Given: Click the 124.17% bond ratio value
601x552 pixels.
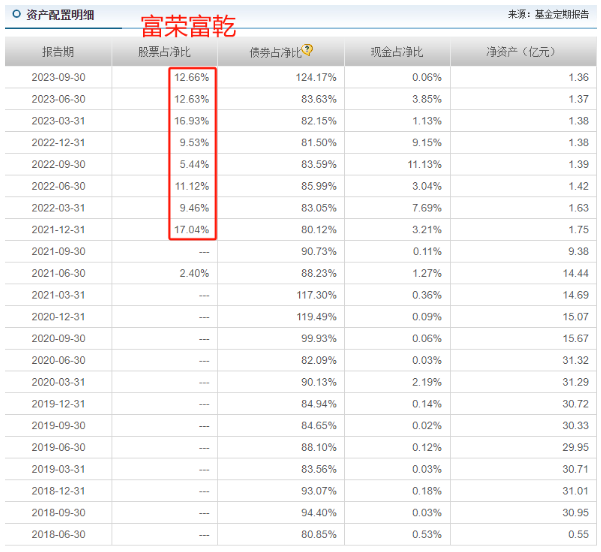Looking at the screenshot, I should click(x=316, y=77).
